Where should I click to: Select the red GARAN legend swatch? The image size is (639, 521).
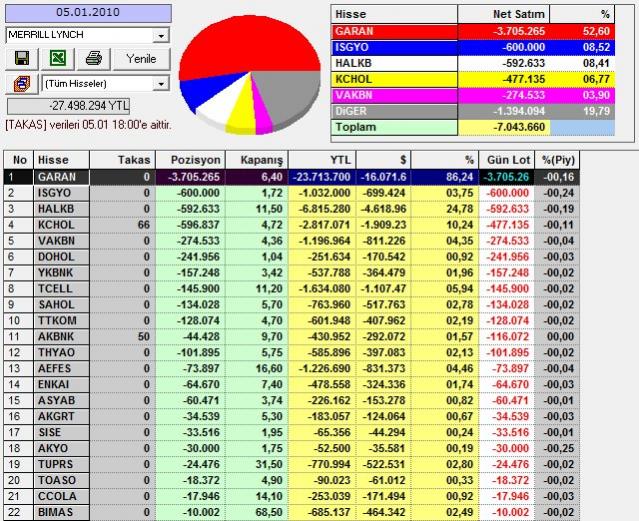pos(395,31)
